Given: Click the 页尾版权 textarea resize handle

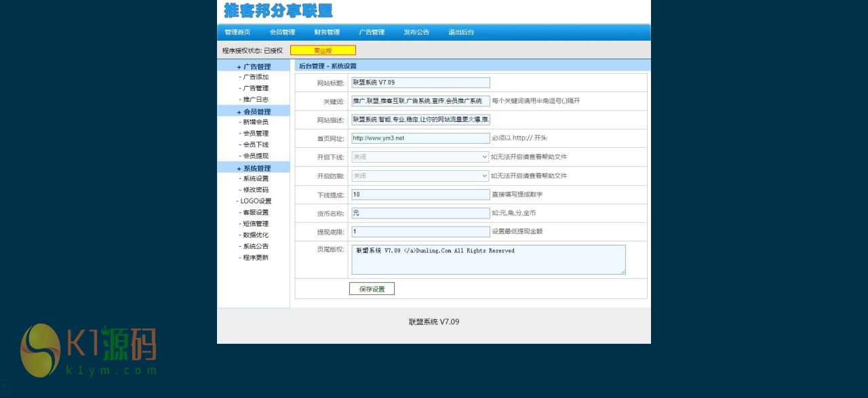Looking at the screenshot, I should coord(623,271).
